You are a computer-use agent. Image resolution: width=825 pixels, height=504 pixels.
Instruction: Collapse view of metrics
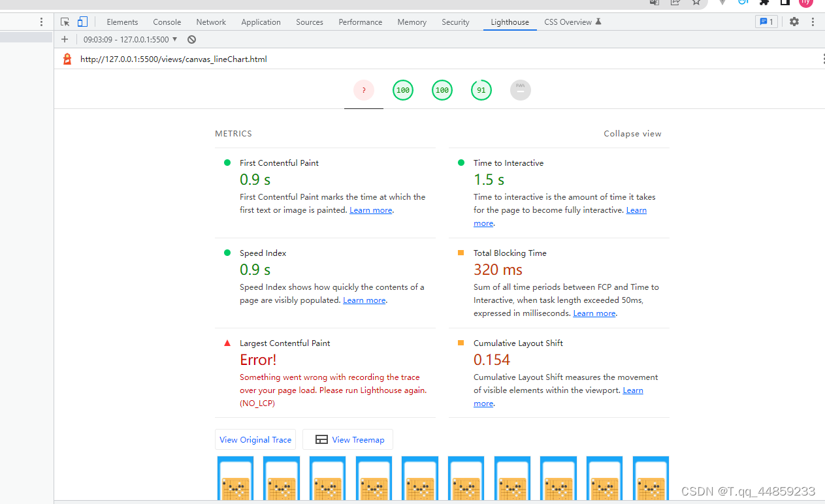[632, 133]
